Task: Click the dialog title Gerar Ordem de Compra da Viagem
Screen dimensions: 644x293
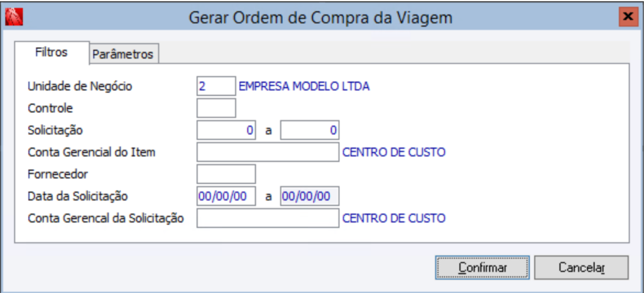Action: click(322, 18)
